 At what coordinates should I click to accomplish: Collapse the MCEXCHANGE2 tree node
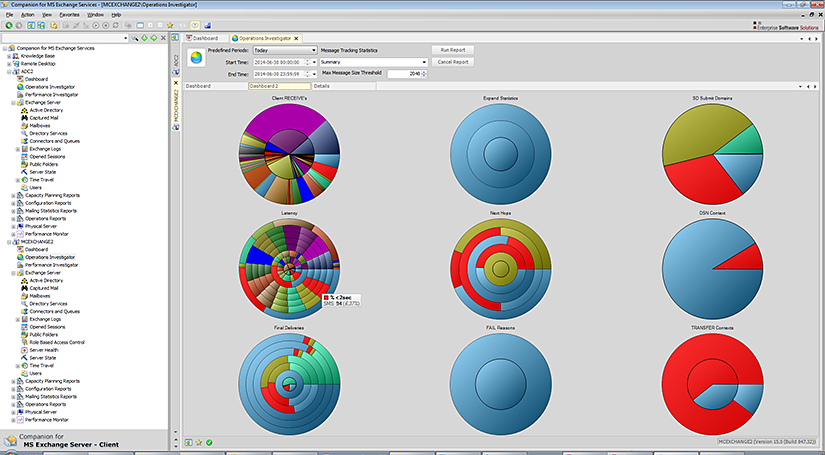tap(9, 242)
